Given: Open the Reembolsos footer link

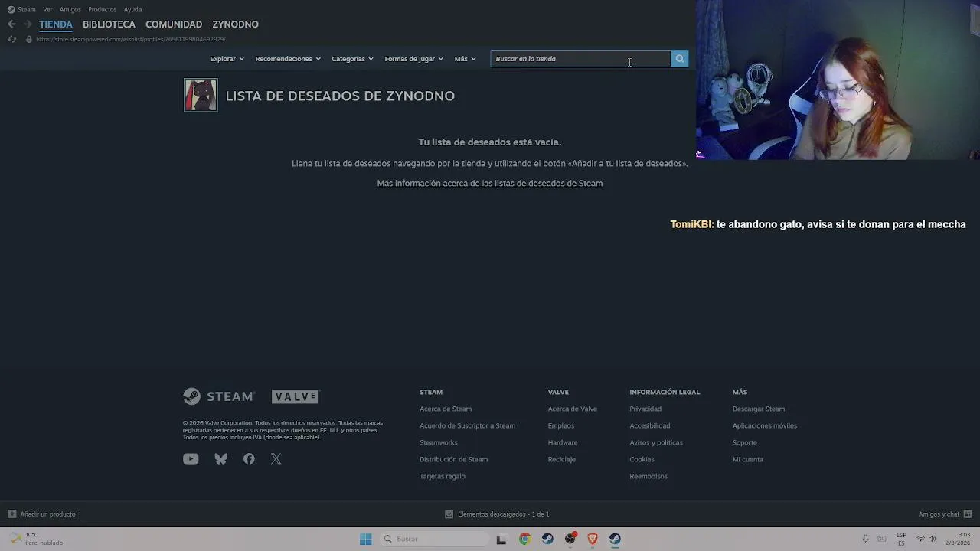Looking at the screenshot, I should point(648,476).
